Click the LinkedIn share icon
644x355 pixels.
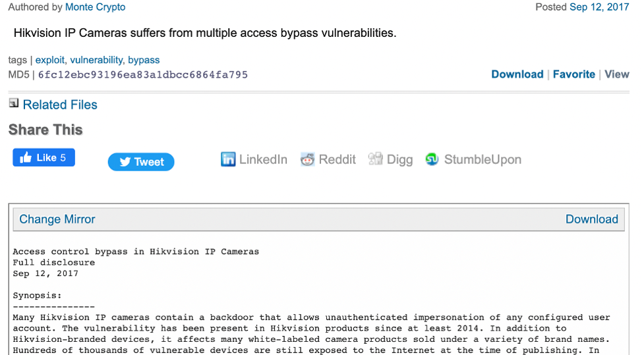coord(228,159)
